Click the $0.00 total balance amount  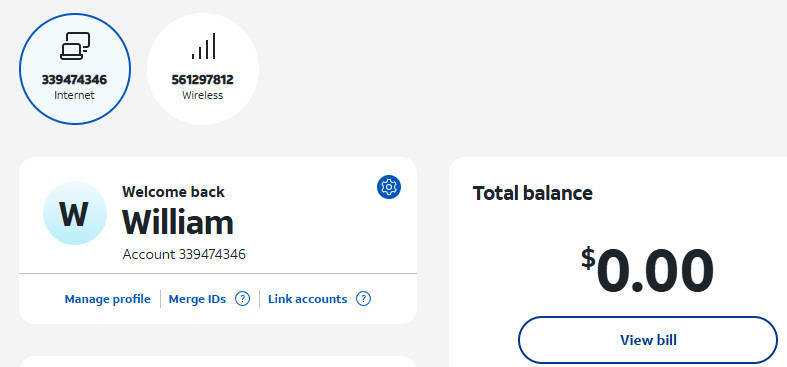click(x=647, y=271)
